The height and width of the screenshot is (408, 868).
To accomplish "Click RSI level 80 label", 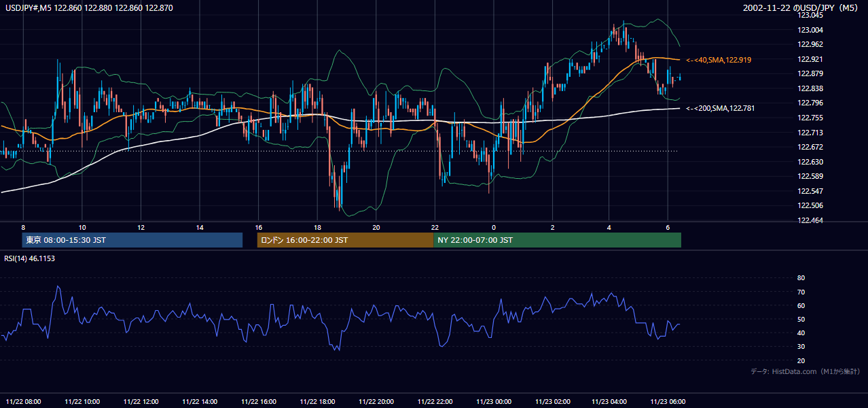I will coord(801,278).
